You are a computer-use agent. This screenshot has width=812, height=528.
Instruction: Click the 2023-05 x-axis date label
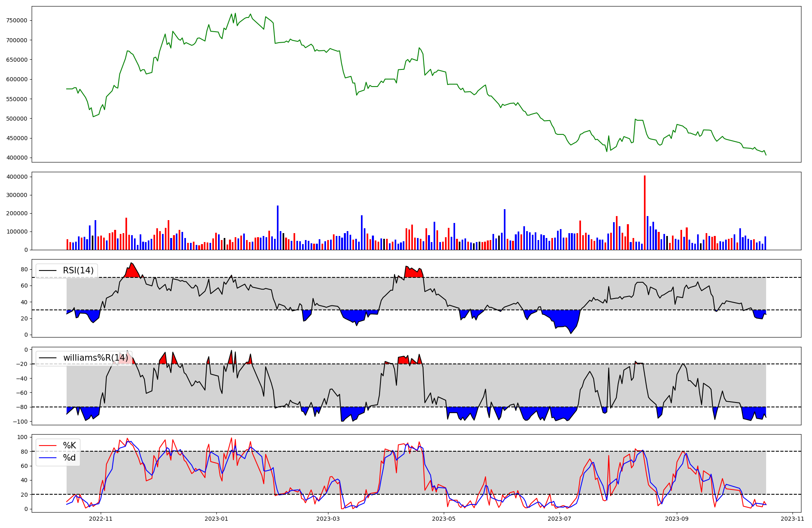(443, 518)
